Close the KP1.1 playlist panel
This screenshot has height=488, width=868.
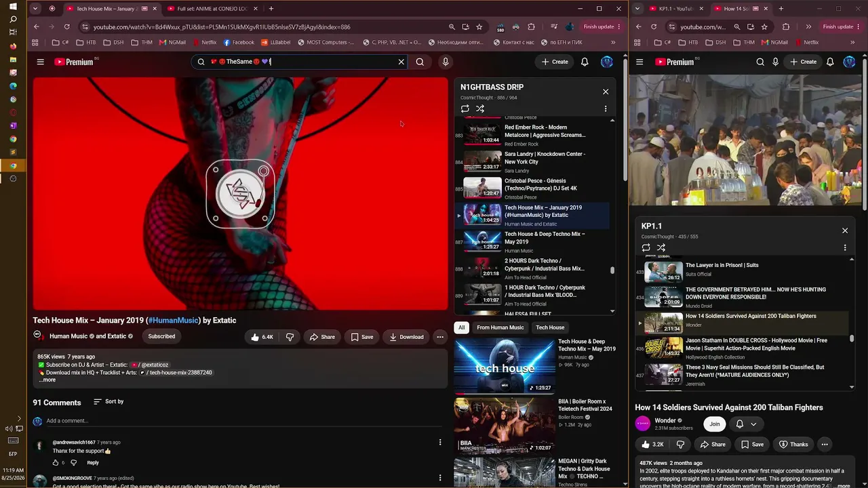pyautogui.click(x=845, y=230)
